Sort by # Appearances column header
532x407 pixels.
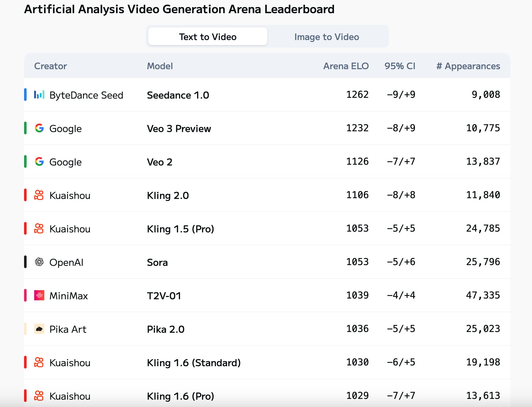click(468, 66)
